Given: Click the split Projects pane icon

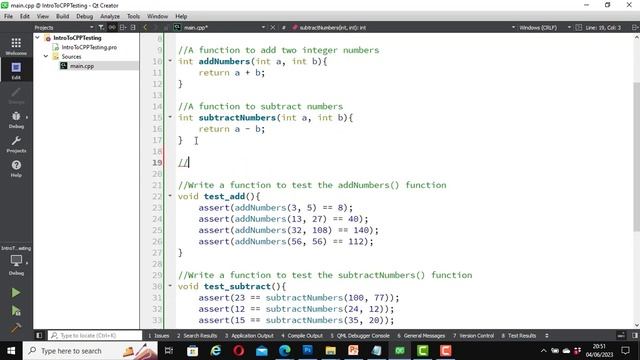Looking at the screenshot, I should point(122,27).
